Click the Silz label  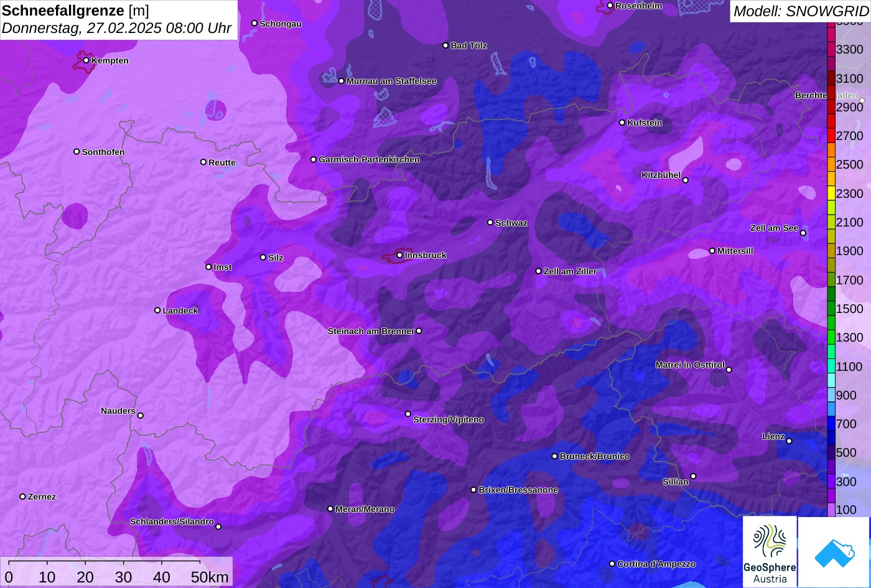point(276,258)
